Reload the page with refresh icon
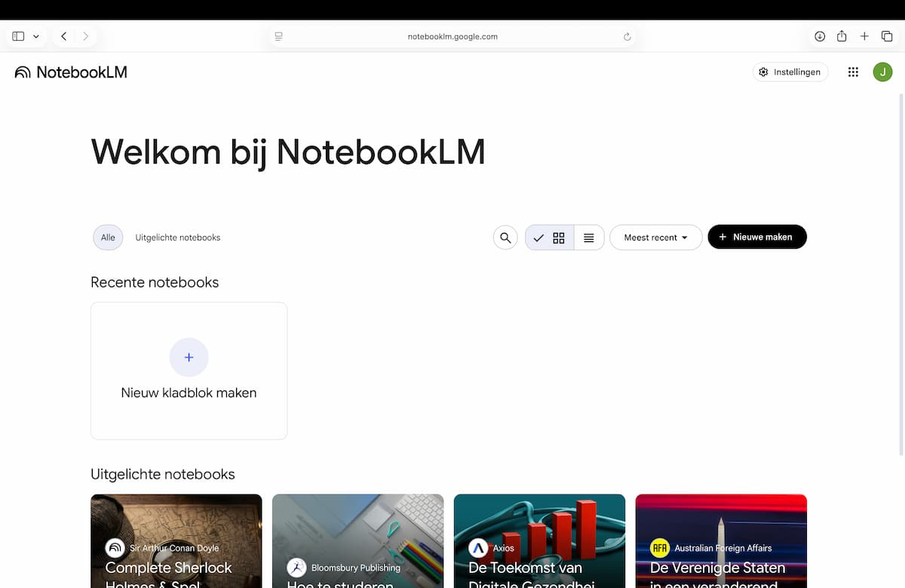 [627, 36]
